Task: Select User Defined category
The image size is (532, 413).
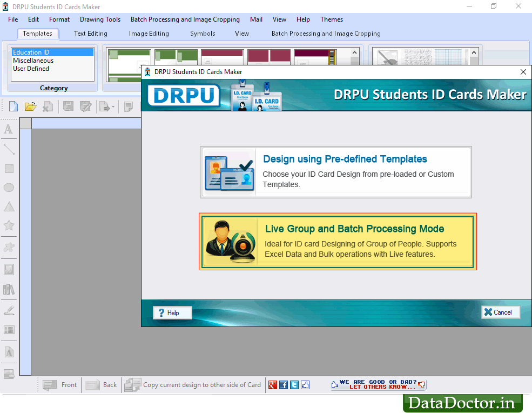Action: point(52,69)
